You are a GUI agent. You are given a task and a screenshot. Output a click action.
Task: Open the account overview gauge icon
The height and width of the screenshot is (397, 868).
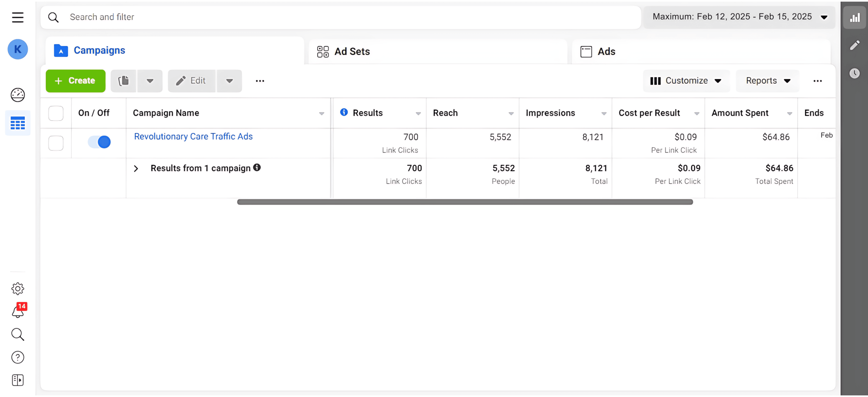click(x=18, y=95)
